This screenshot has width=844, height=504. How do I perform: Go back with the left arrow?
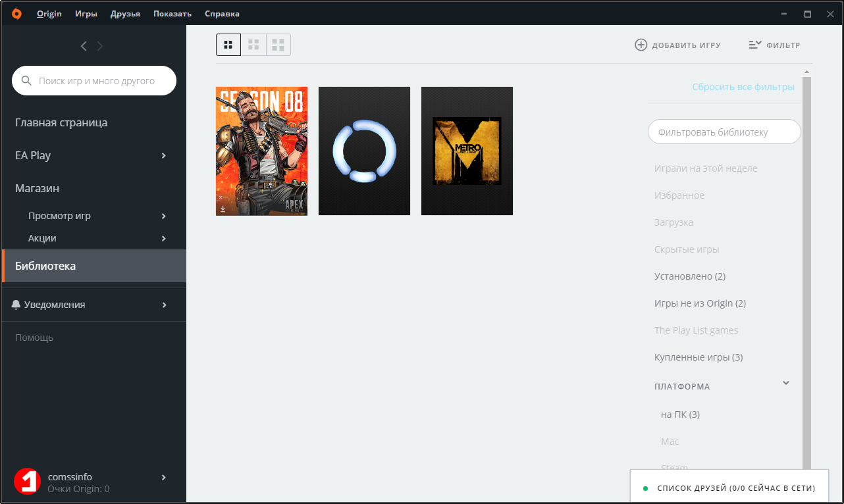coord(84,46)
